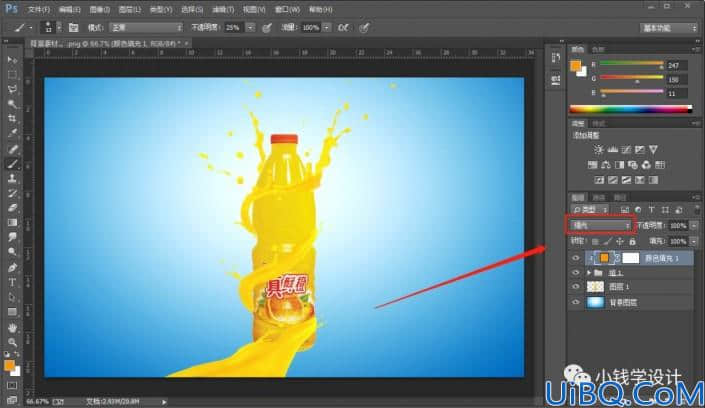705x408 pixels.
Task: Select the Pen tool
Action: (x=12, y=268)
